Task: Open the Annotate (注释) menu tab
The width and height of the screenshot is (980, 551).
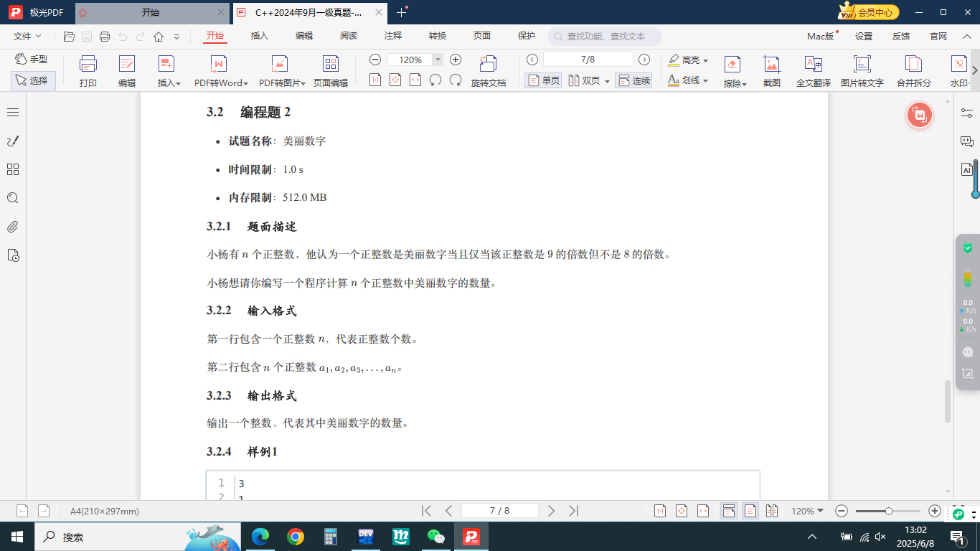Action: pyautogui.click(x=393, y=36)
